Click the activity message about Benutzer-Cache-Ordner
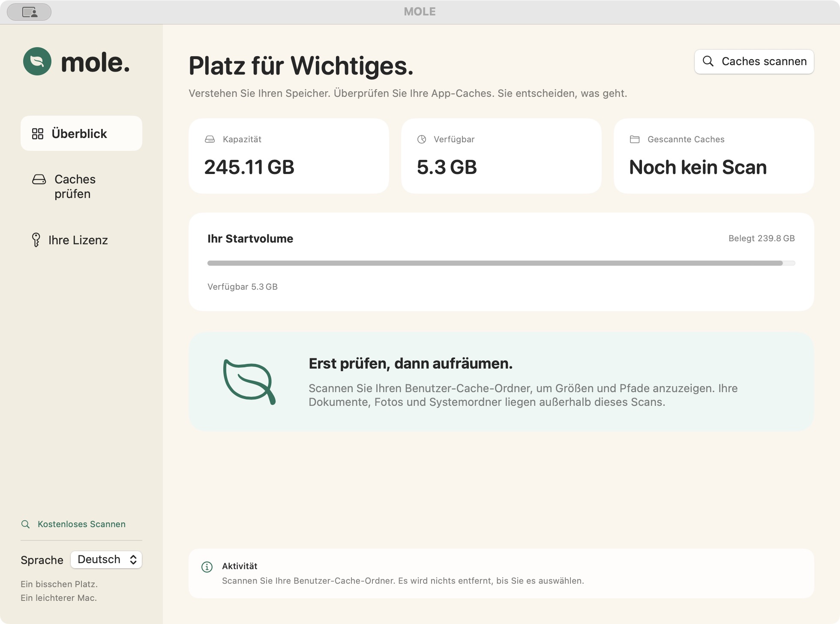Viewport: 840px width, 624px height. 403,581
